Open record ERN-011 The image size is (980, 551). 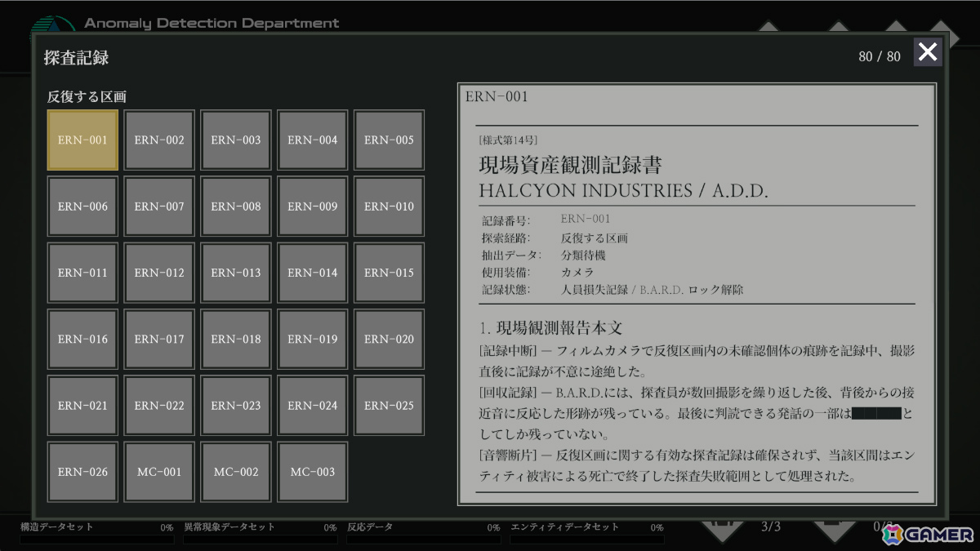click(x=82, y=273)
